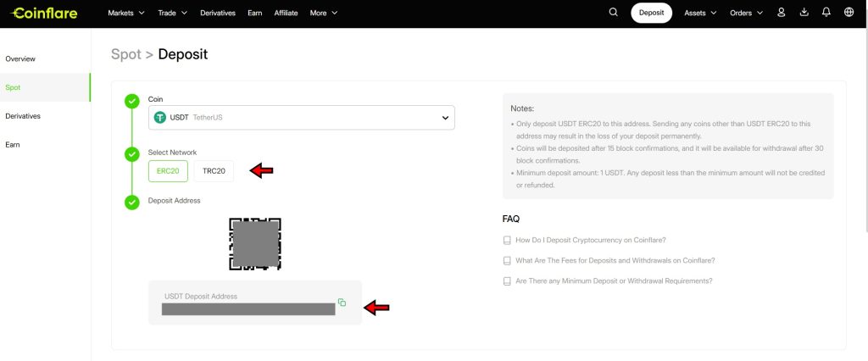Switch to Overview in the sidebar
This screenshot has width=868, height=361.
pyautogui.click(x=20, y=58)
